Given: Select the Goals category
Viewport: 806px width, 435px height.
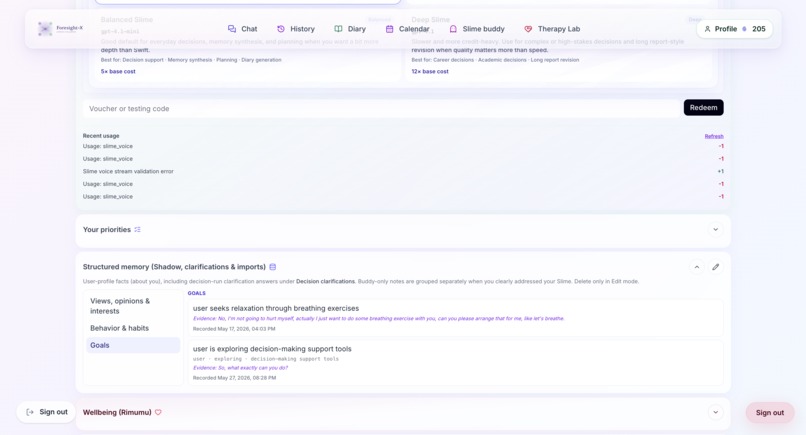Looking at the screenshot, I should 133,345.
